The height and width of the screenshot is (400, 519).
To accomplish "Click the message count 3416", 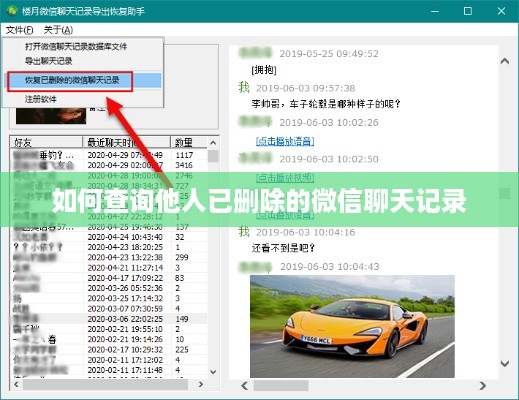I will click(x=184, y=165).
